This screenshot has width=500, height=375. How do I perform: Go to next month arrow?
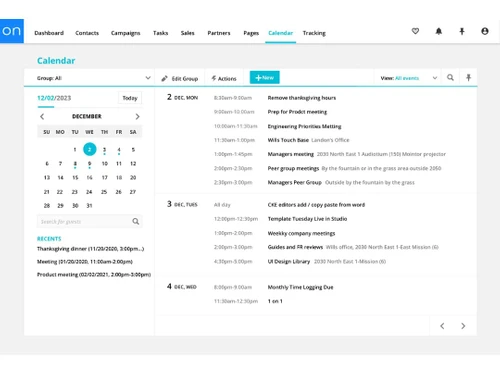[137, 116]
